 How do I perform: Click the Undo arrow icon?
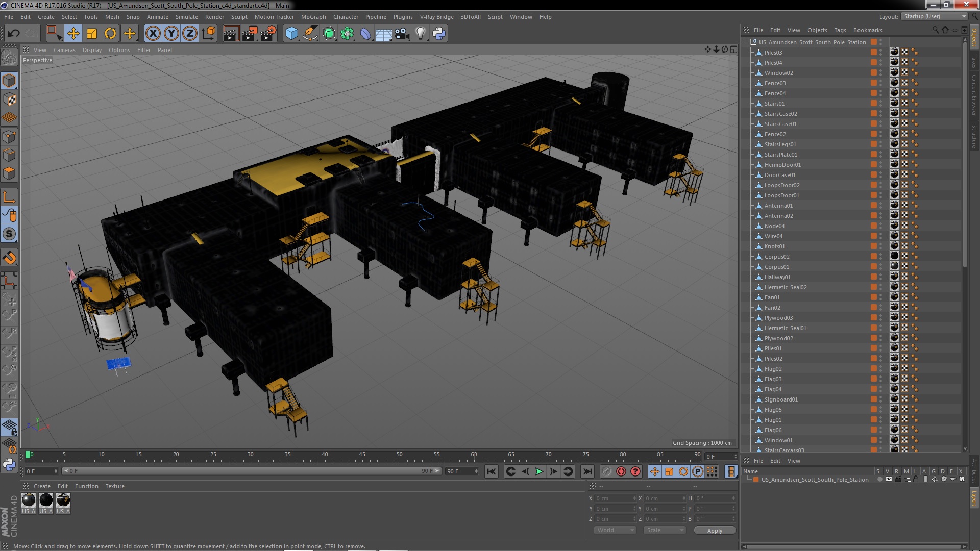coord(13,34)
